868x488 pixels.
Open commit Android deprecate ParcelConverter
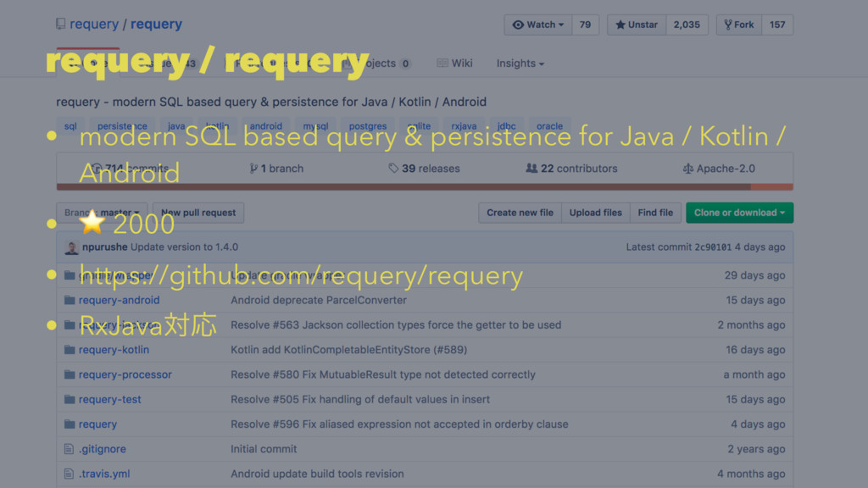pyautogui.click(x=319, y=301)
